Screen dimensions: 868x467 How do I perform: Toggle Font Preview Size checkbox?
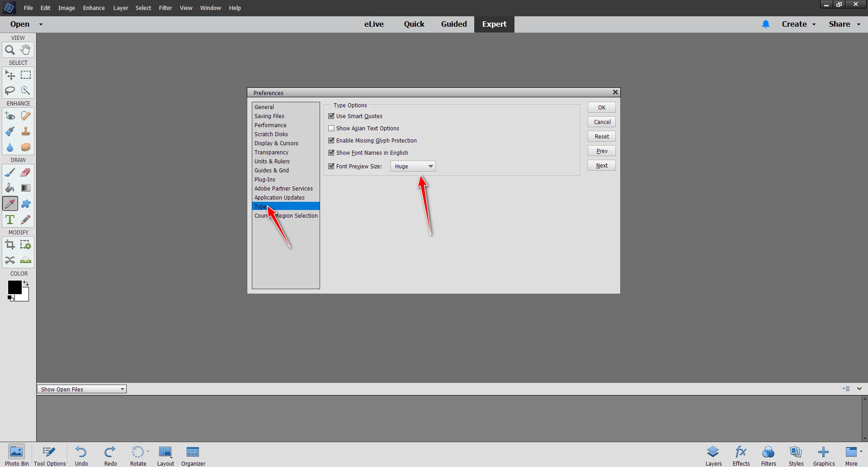pos(331,167)
